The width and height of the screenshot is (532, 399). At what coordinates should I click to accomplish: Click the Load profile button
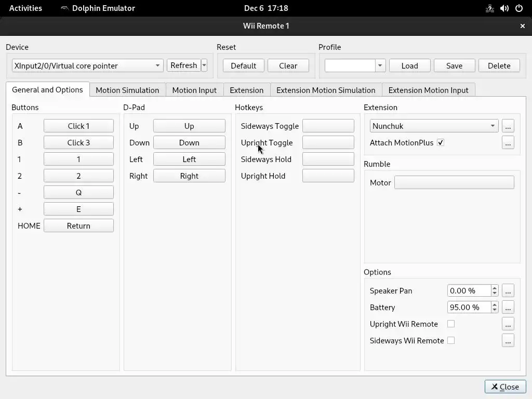[x=409, y=65]
